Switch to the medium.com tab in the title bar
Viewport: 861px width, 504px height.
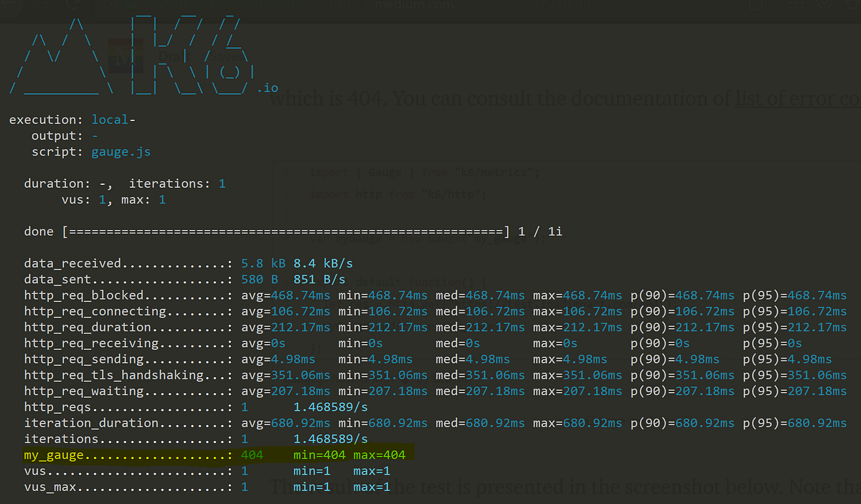coord(415,5)
